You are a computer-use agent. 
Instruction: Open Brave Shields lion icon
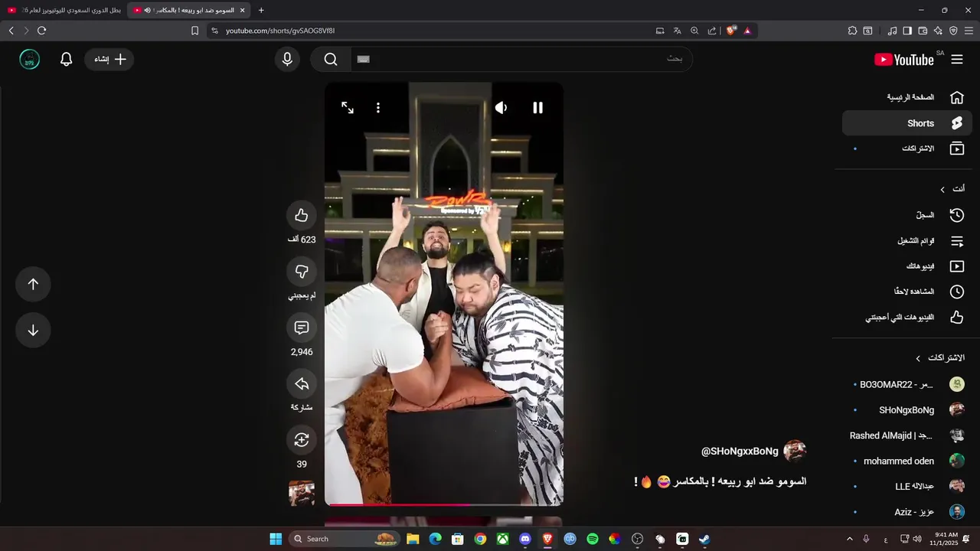coord(731,31)
